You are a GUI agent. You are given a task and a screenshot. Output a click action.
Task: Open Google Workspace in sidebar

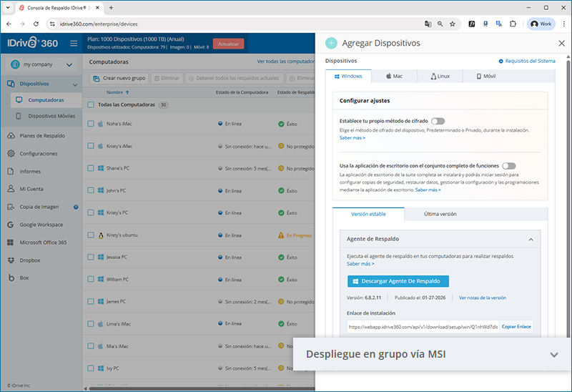tap(41, 225)
